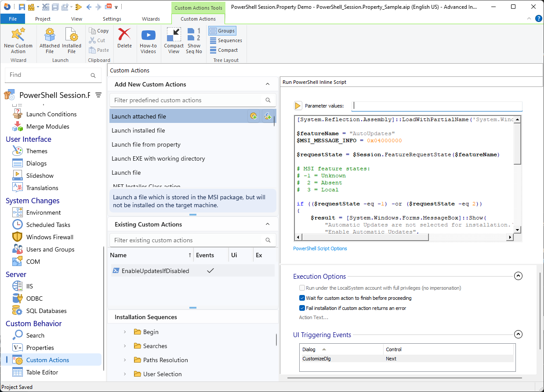
Task: Open the Users and Groups page
Action: (x=50, y=249)
